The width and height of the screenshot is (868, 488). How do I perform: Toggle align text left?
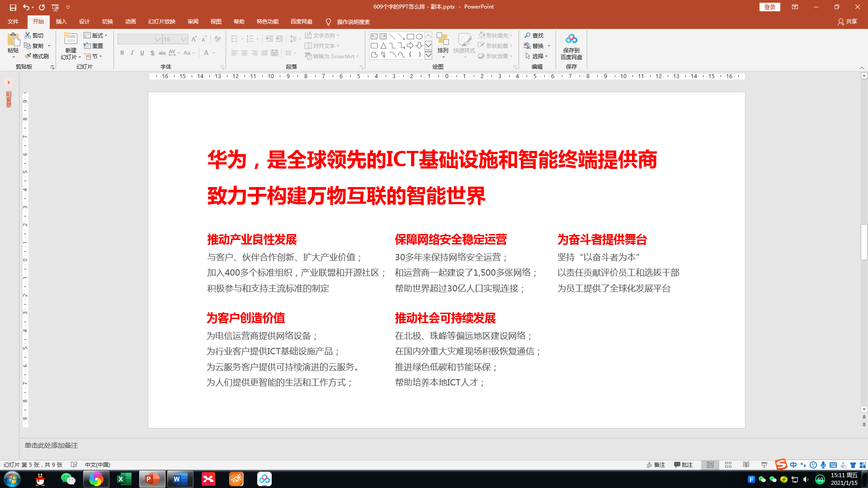234,53
